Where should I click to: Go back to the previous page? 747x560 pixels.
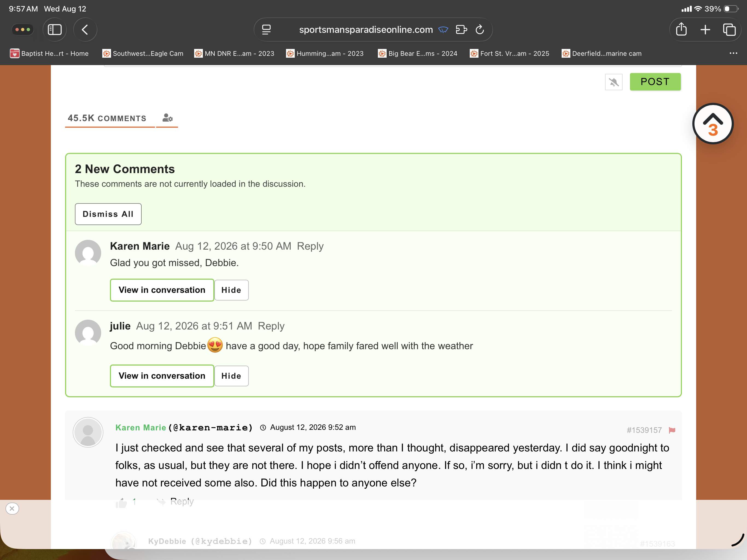85,30
